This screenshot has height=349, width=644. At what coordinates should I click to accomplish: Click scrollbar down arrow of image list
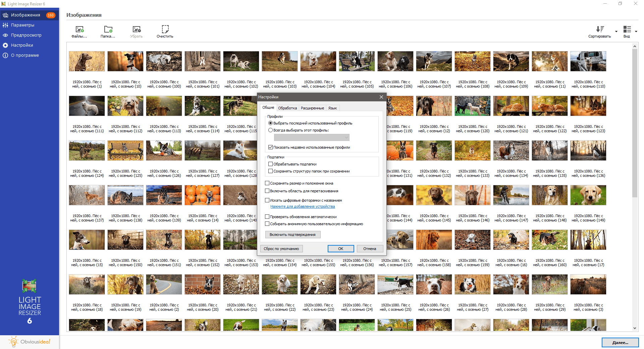coord(635,328)
